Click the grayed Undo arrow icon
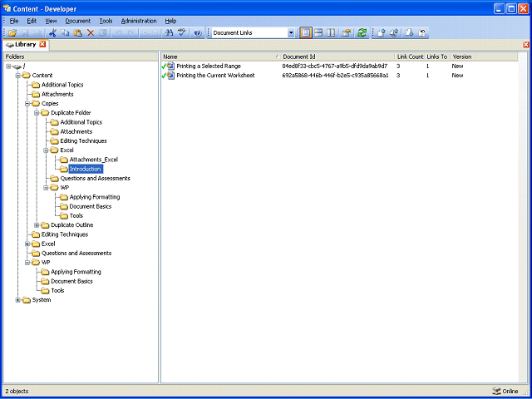The width and height of the screenshot is (532, 399). 120,33
